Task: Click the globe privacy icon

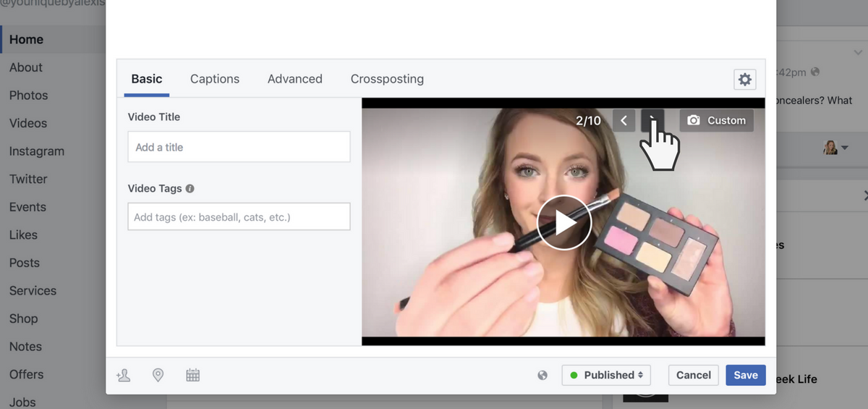Action: pos(542,375)
